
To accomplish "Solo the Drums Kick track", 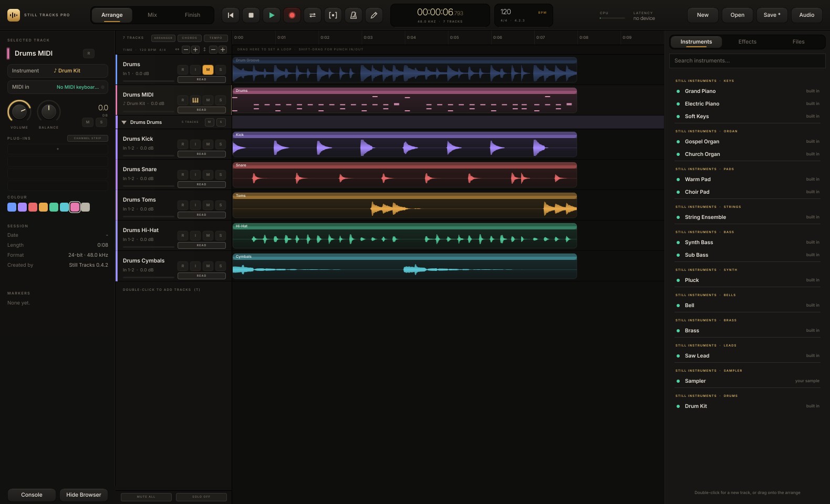I will (221, 144).
